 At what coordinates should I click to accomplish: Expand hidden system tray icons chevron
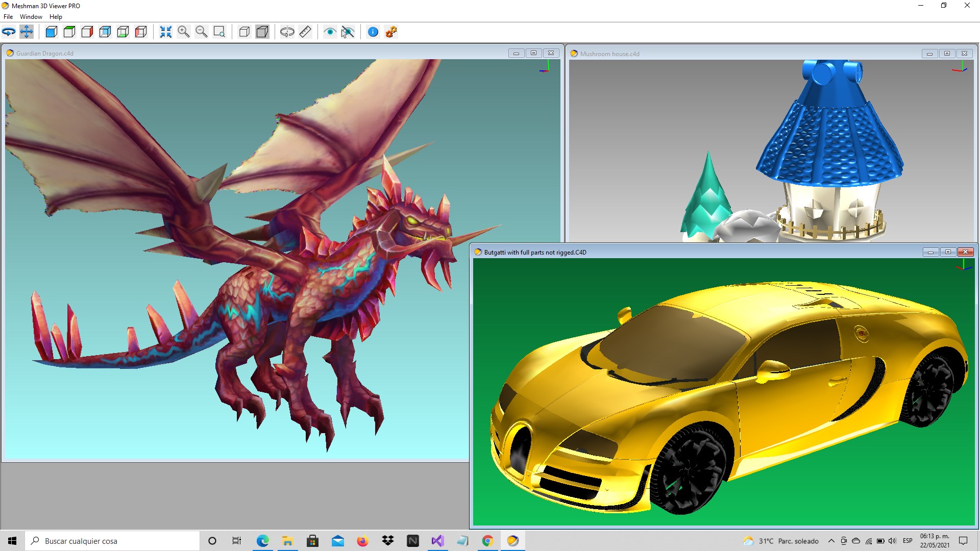click(x=831, y=541)
